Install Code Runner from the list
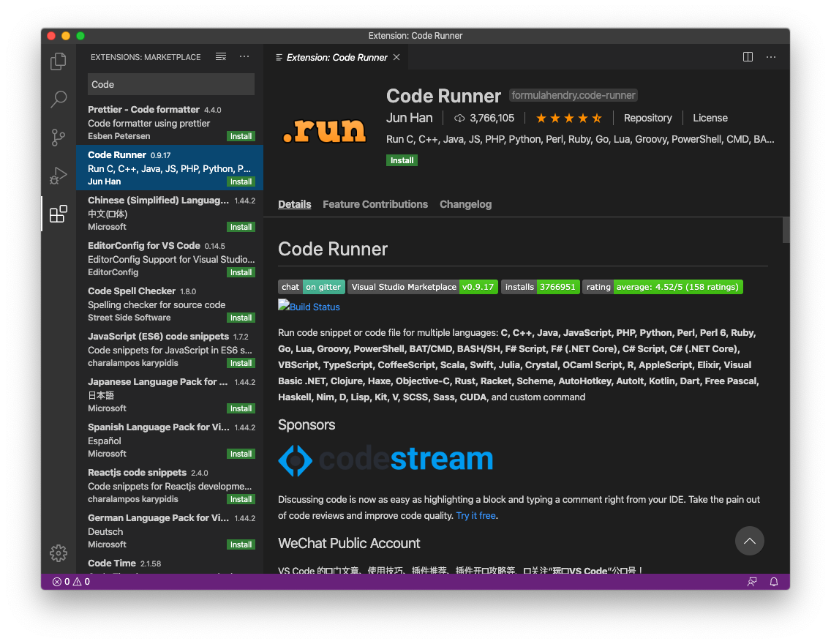The width and height of the screenshot is (831, 644). (241, 181)
